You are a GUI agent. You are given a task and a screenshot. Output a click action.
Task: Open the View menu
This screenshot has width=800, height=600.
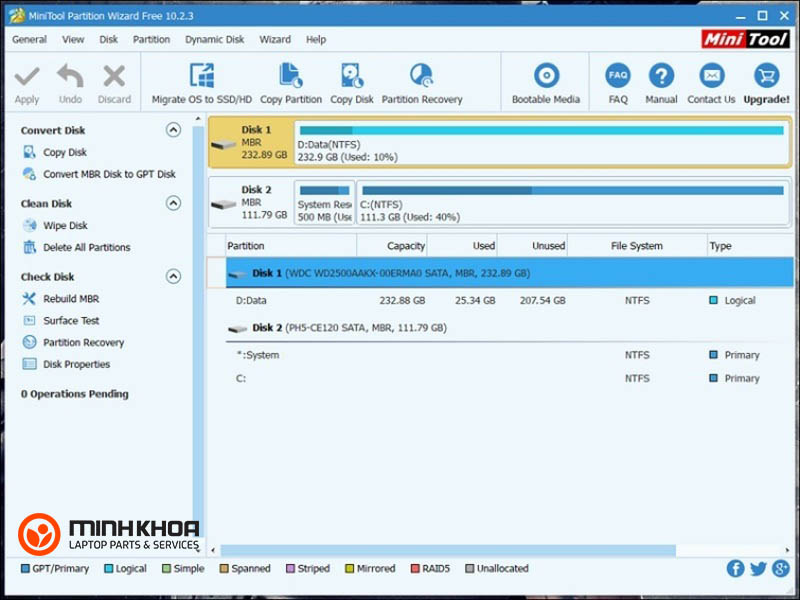click(x=73, y=39)
